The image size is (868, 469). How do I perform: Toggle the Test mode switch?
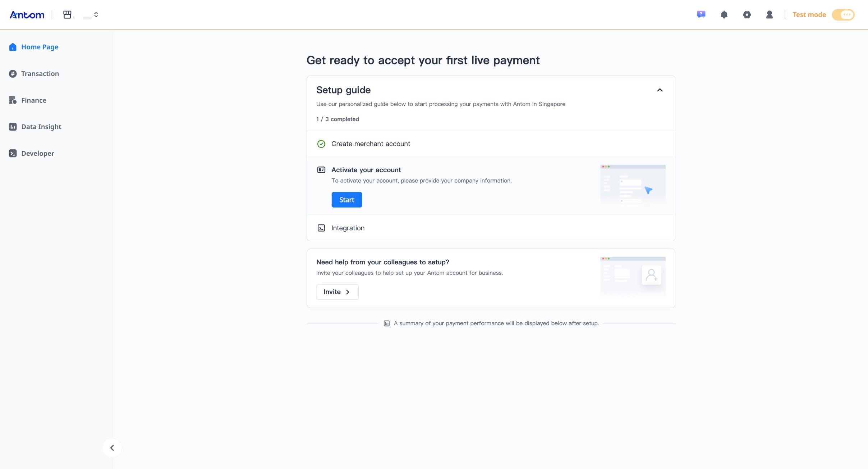click(x=843, y=15)
